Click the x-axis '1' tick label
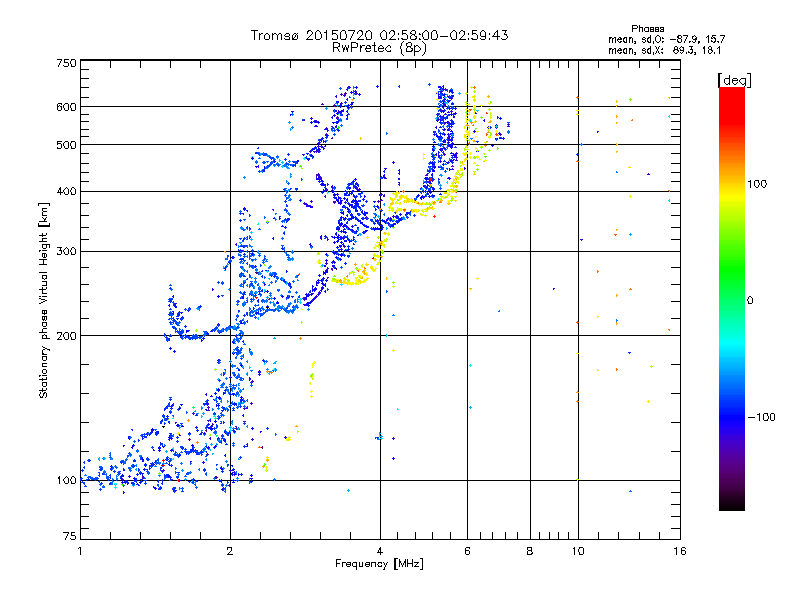The height and width of the screenshot is (600, 800). pos(80,551)
